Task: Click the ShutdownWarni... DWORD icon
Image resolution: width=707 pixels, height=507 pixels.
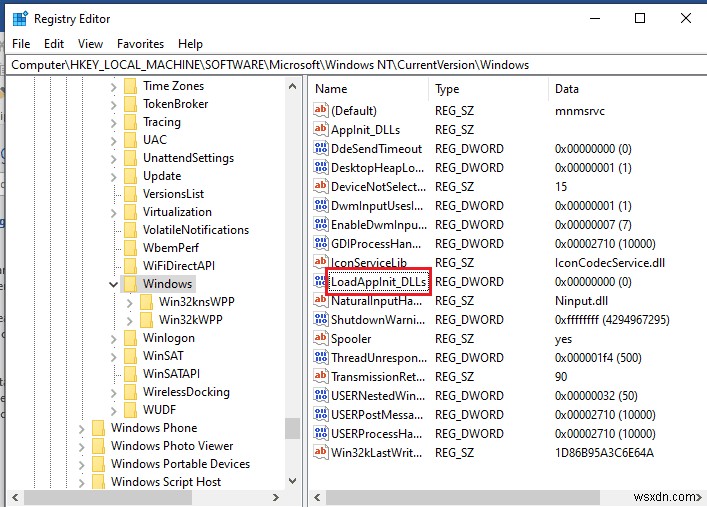Action: (321, 319)
